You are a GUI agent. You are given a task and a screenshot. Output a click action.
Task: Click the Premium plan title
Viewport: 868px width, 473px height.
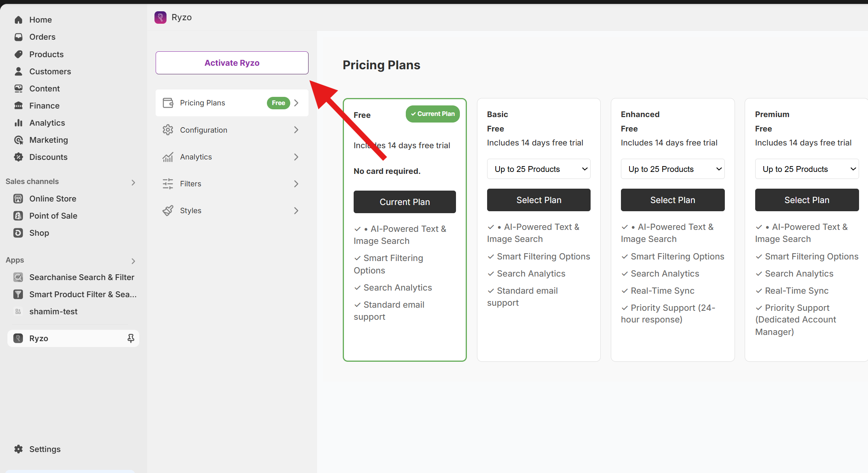click(x=772, y=114)
